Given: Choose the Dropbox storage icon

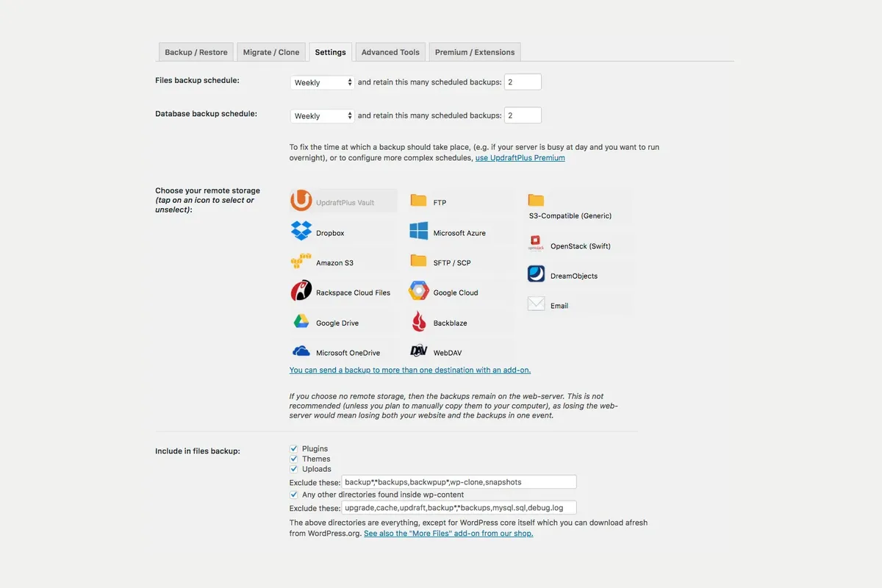Looking at the screenshot, I should [301, 231].
